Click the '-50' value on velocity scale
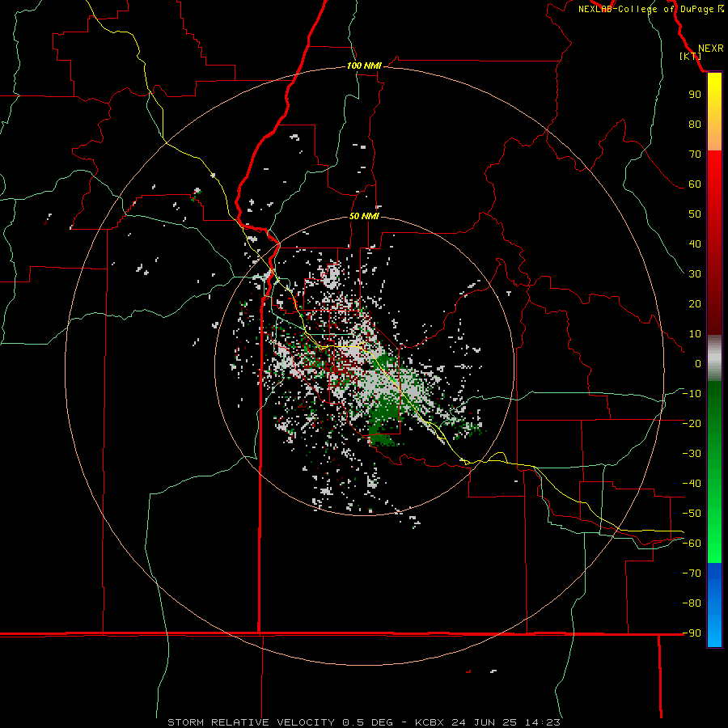 (692, 514)
